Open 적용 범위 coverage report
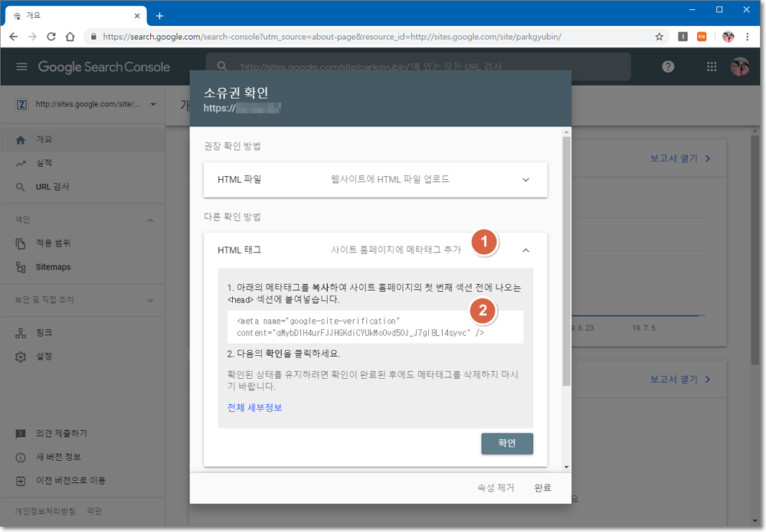 (x=83, y=243)
